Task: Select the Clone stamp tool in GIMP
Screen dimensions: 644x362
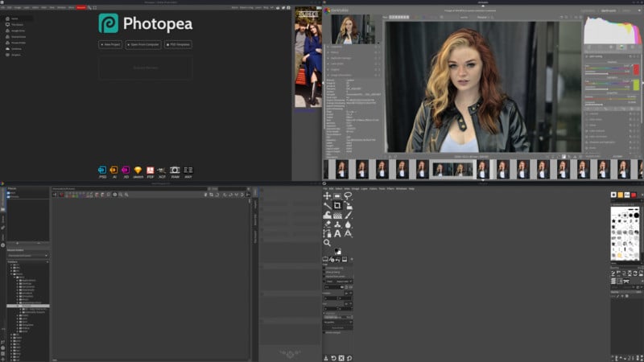Action: (337, 224)
